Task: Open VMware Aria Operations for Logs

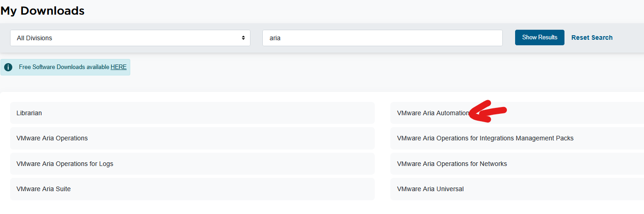Action: (192, 164)
